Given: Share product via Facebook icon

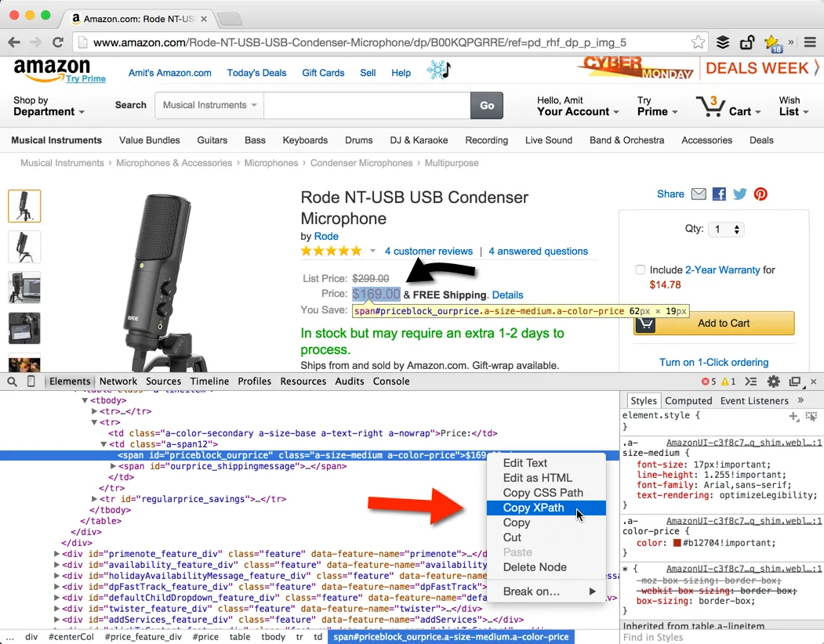Looking at the screenshot, I should tap(719, 194).
